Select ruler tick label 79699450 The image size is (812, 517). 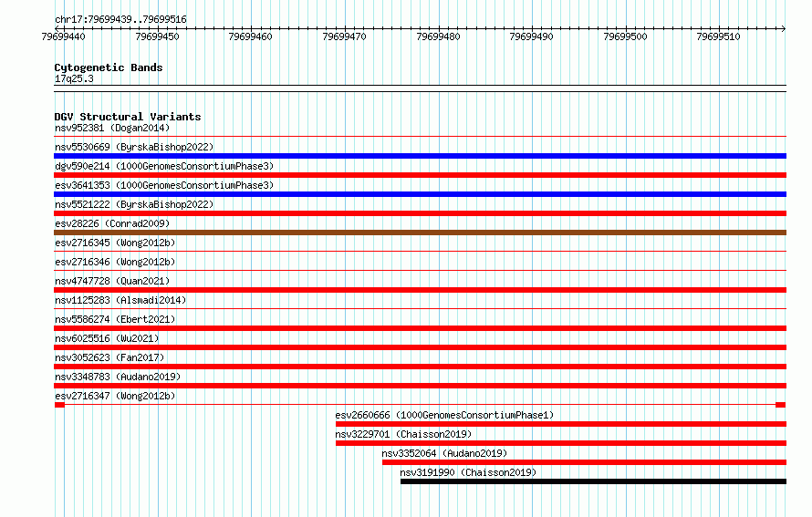[157, 36]
